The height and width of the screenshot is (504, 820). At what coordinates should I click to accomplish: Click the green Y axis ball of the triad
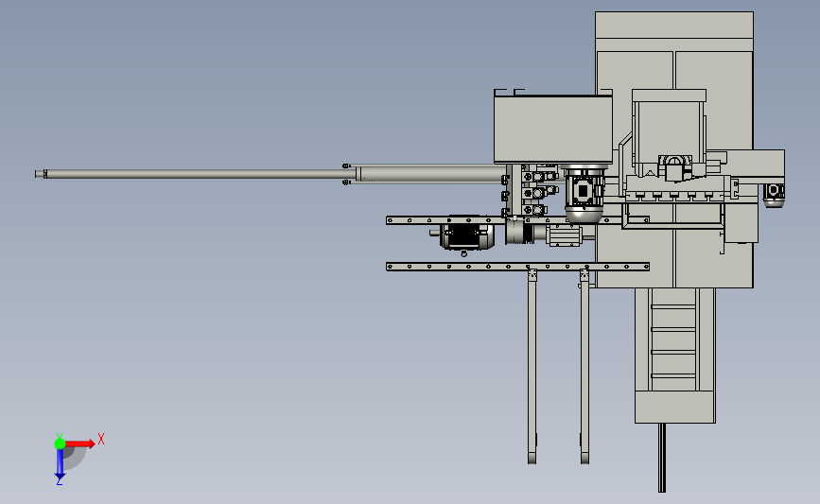pos(60,443)
